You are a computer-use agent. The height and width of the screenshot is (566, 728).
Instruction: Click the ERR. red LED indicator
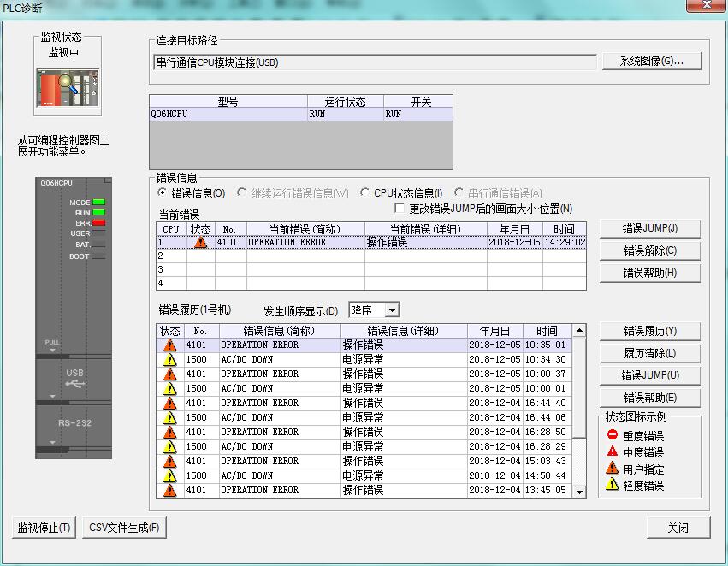click(98, 223)
